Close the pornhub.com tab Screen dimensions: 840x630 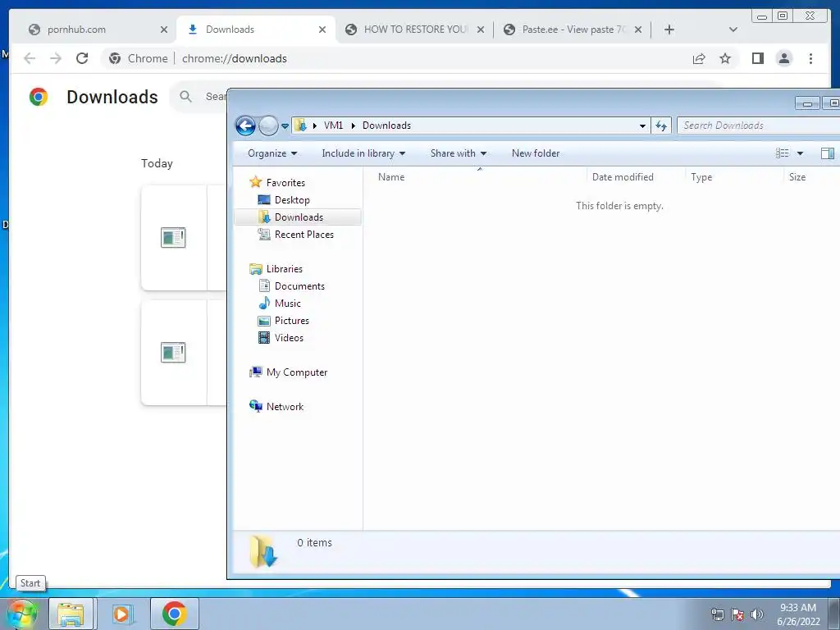(x=164, y=30)
